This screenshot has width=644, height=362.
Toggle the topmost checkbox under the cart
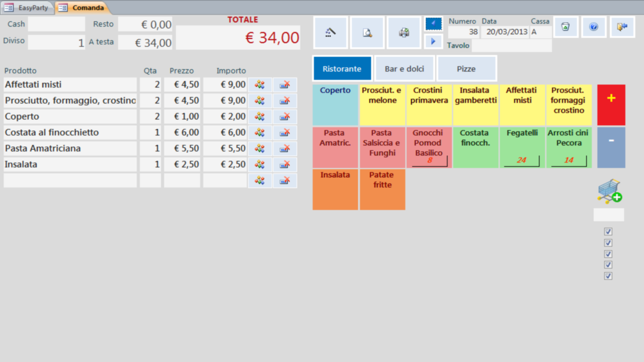(x=608, y=232)
